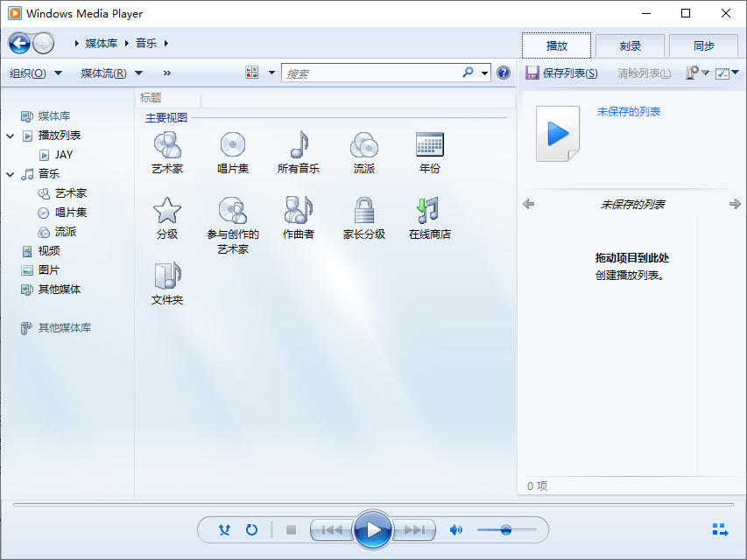Collapse the 播放列表 tree node
The width and height of the screenshot is (747, 560).
point(10,136)
